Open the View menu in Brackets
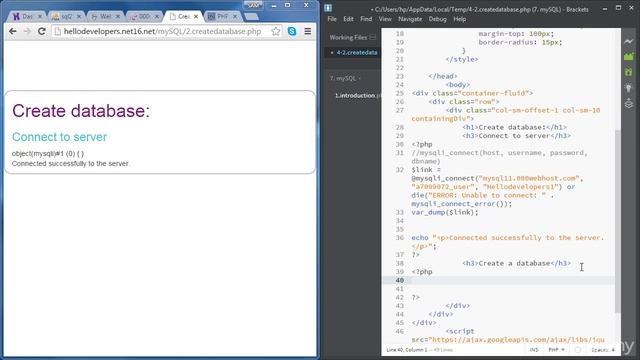This screenshot has width=640, height=360. [385, 19]
